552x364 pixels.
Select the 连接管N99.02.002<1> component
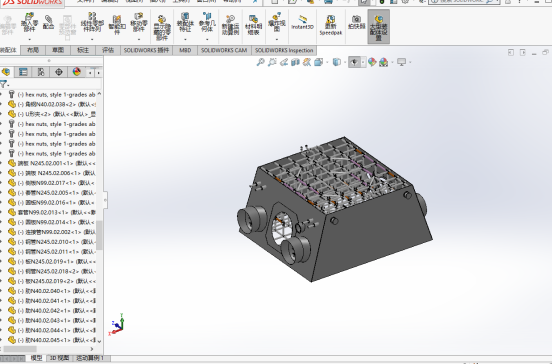click(57, 232)
